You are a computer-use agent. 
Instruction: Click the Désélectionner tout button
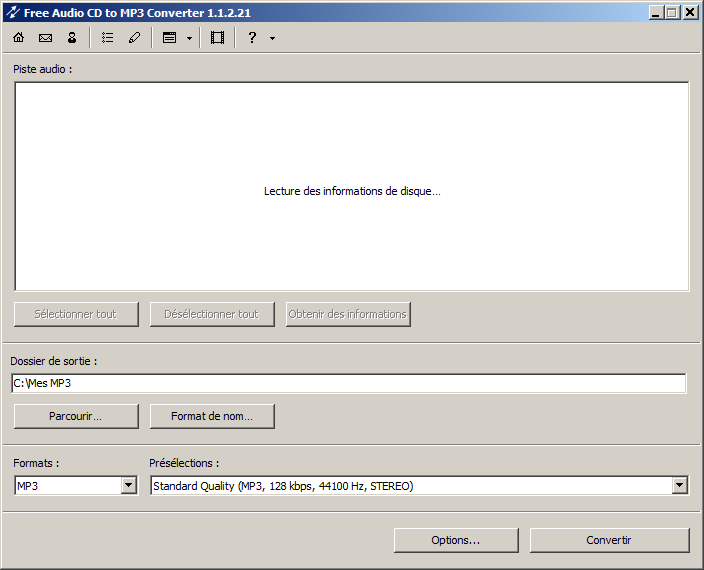coord(212,314)
